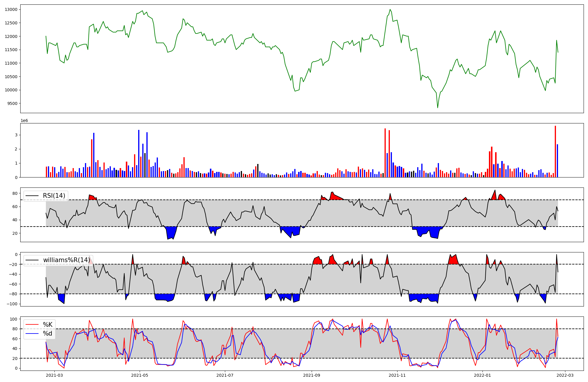Click the 2021-05 x-axis date label
The image size is (588, 382).
click(140, 375)
